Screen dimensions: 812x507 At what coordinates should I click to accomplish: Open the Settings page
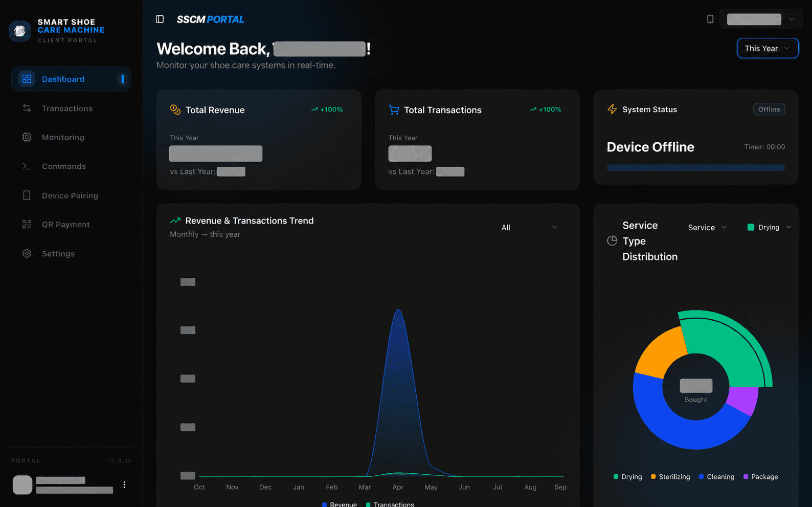click(71, 253)
